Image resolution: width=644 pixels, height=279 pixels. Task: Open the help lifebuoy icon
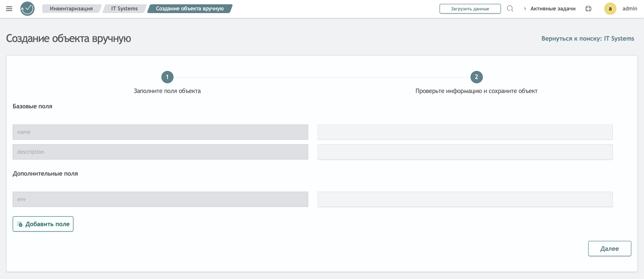(x=588, y=9)
